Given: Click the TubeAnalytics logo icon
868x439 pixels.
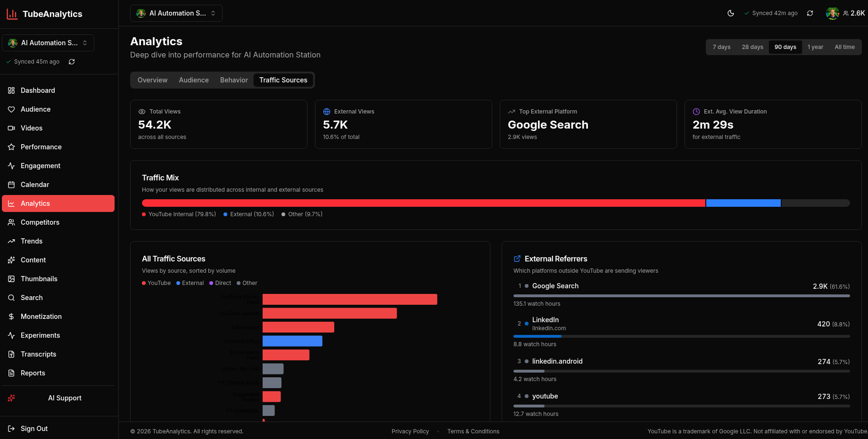Looking at the screenshot, I should (x=12, y=14).
